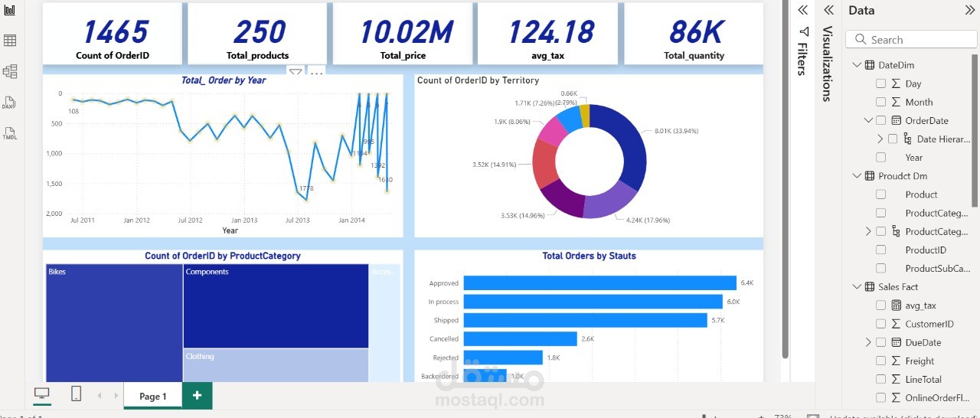Viewport: 980px width, 418px height.
Task: Click the Clothing tile in treemap
Action: [x=276, y=365]
